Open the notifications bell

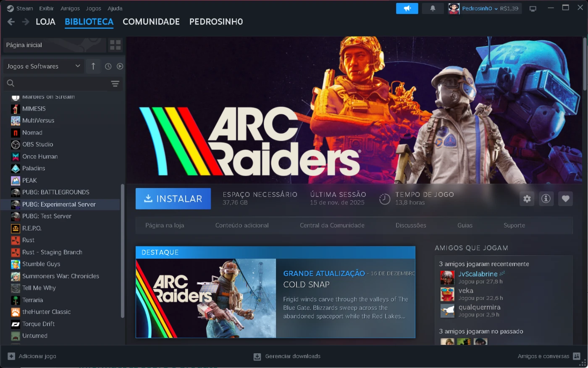[x=433, y=8]
